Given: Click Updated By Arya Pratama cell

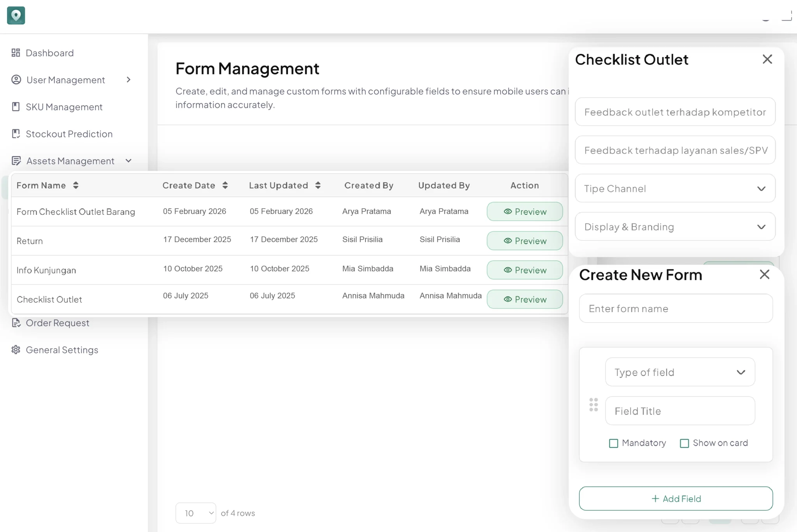Looking at the screenshot, I should coord(444,211).
